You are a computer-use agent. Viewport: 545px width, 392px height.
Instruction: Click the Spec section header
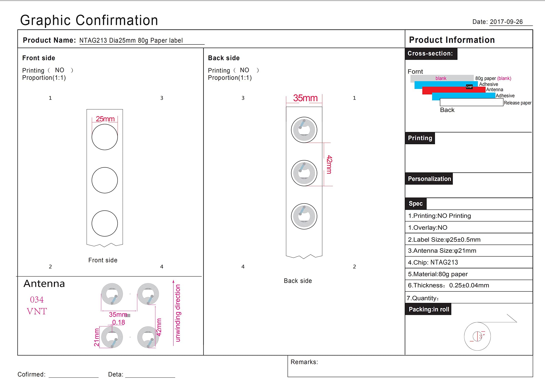416,204
